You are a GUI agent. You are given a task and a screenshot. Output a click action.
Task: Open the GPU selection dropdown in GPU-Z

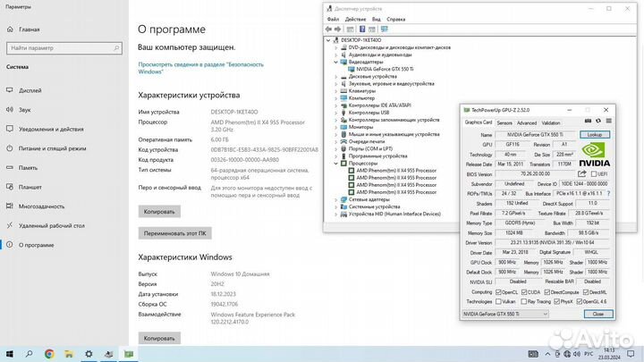(x=504, y=314)
